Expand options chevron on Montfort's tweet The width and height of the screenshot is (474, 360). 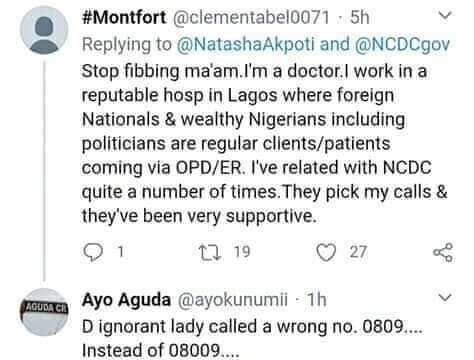(445, 15)
